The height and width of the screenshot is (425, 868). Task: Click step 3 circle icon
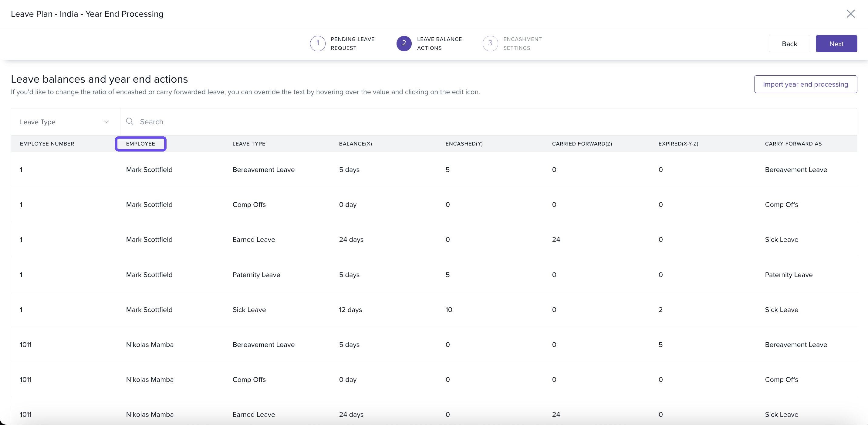(x=490, y=43)
